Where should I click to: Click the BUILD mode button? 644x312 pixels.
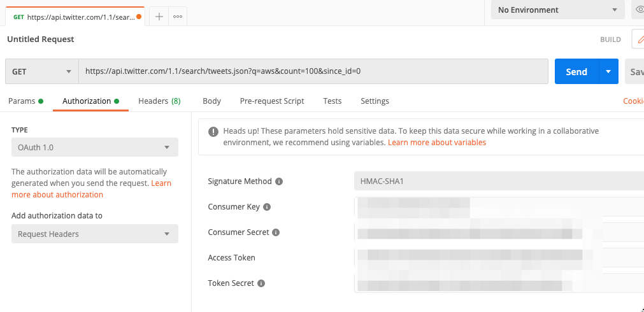pos(610,39)
